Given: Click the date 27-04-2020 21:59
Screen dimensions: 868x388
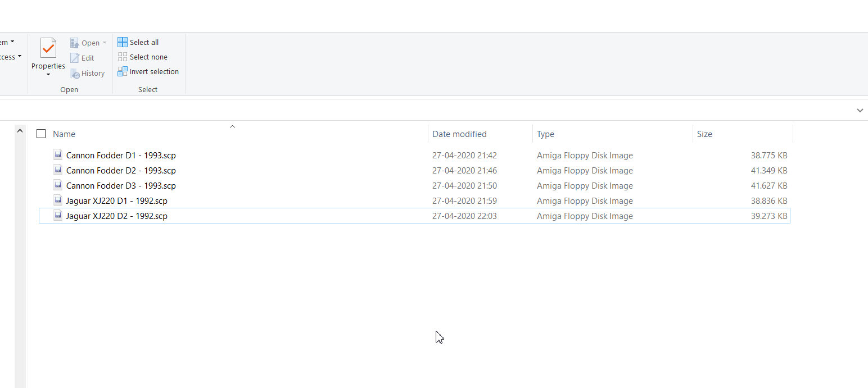Looking at the screenshot, I should 464,201.
